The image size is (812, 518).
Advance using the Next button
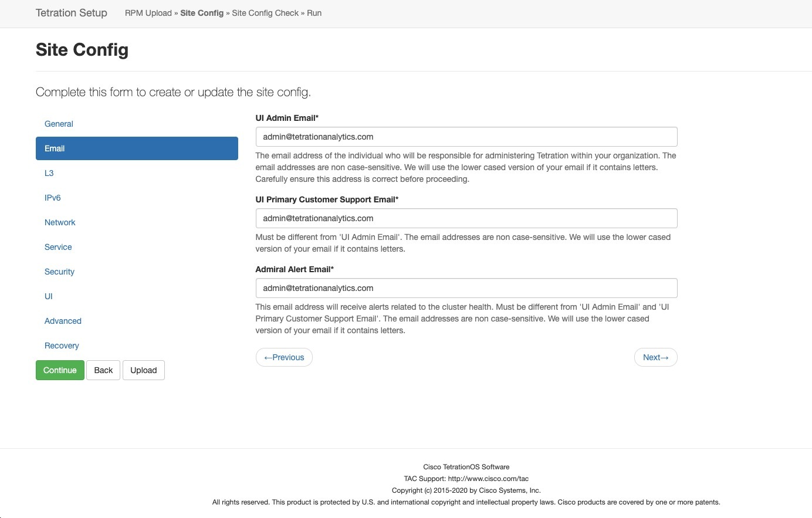[655, 357]
